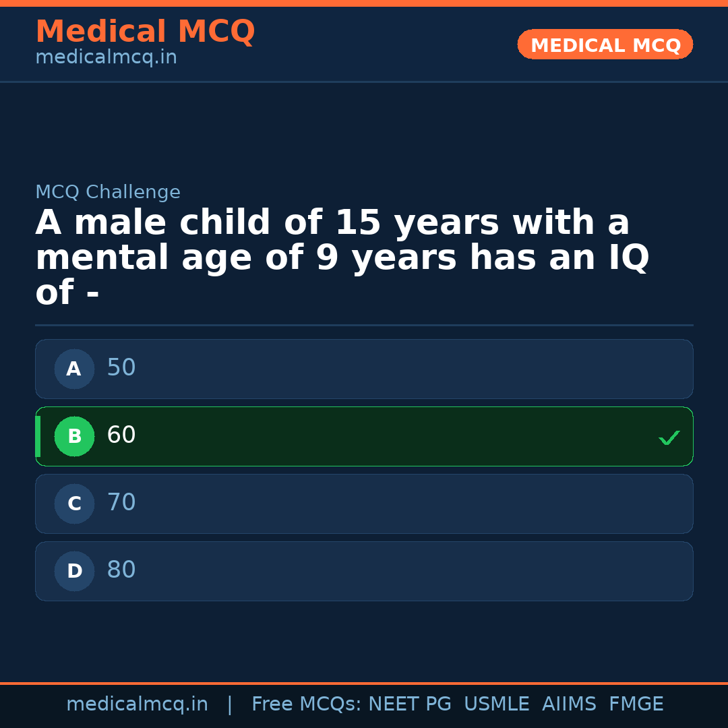The width and height of the screenshot is (728, 728).
Task: Click the circular A option badge
Action: 74,369
